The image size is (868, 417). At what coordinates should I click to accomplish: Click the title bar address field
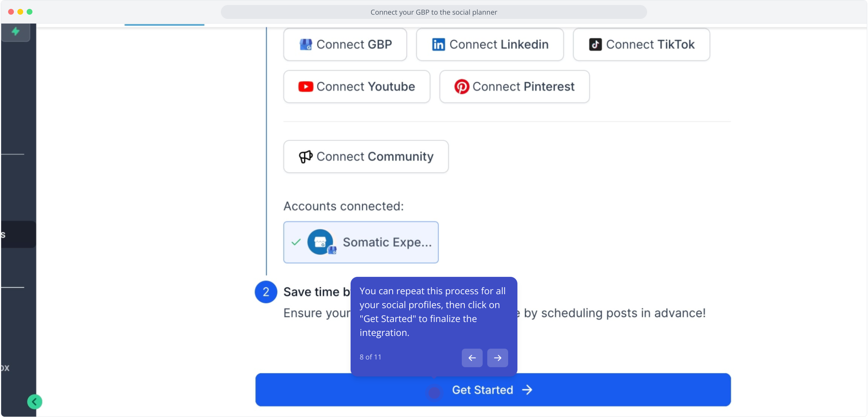[434, 12]
